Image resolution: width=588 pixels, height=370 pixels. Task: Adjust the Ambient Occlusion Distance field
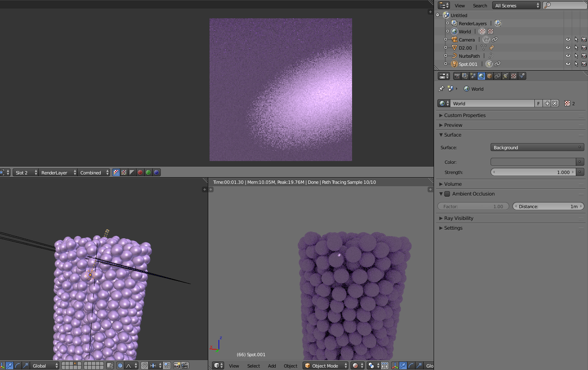coord(548,206)
